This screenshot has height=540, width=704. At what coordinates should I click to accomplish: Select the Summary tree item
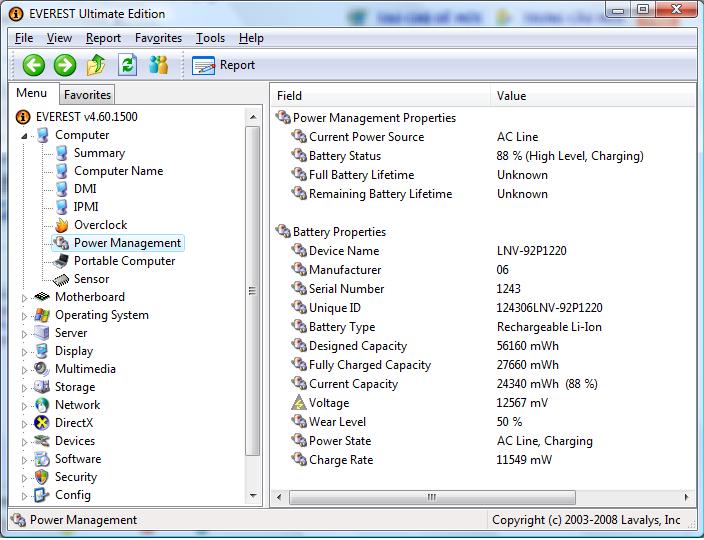(99, 153)
